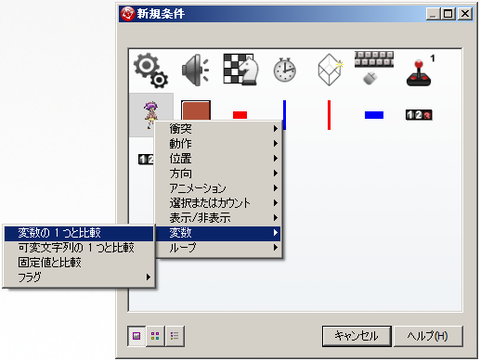
Task: Choose 固定値と比較
Action: pyautogui.click(x=79, y=262)
